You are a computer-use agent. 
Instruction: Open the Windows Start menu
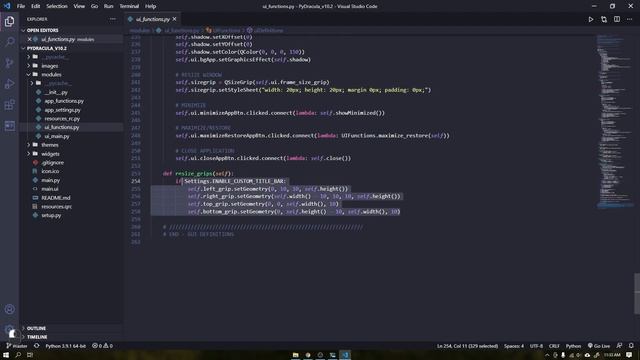click(6, 355)
